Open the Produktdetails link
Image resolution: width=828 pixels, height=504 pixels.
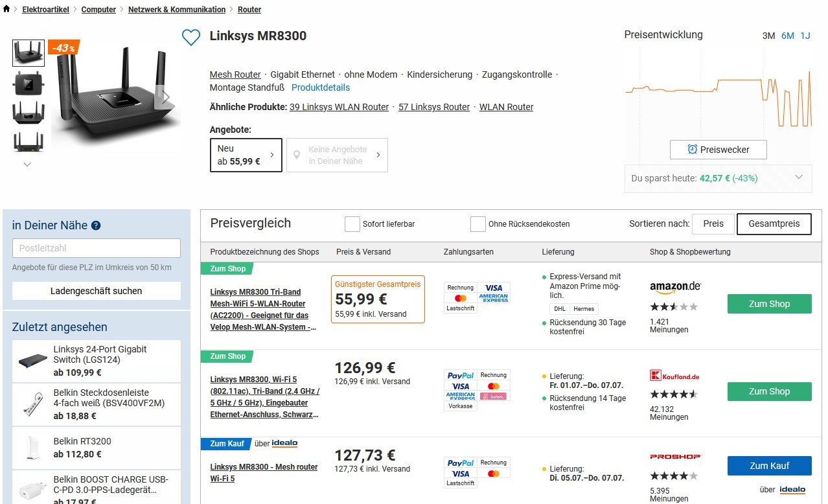tap(320, 87)
